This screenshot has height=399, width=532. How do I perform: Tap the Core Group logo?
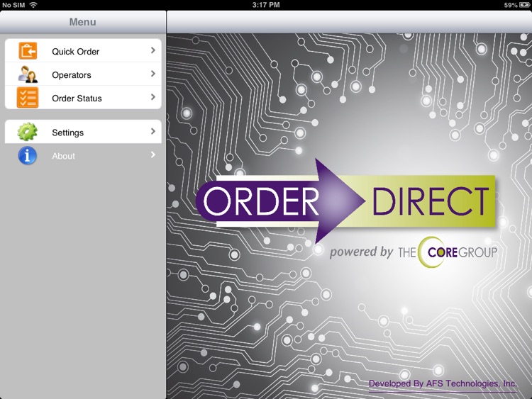pyautogui.click(x=448, y=252)
